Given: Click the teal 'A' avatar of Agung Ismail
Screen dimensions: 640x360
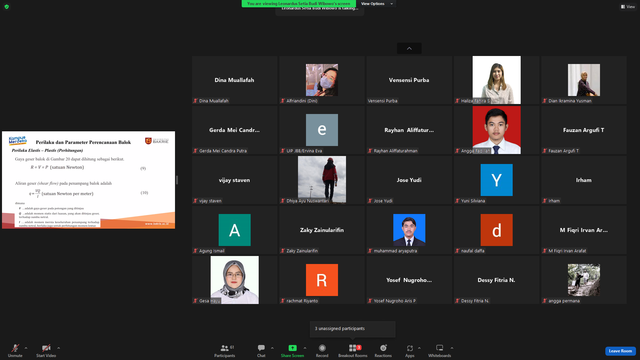Looking at the screenshot, I should pos(235,230).
